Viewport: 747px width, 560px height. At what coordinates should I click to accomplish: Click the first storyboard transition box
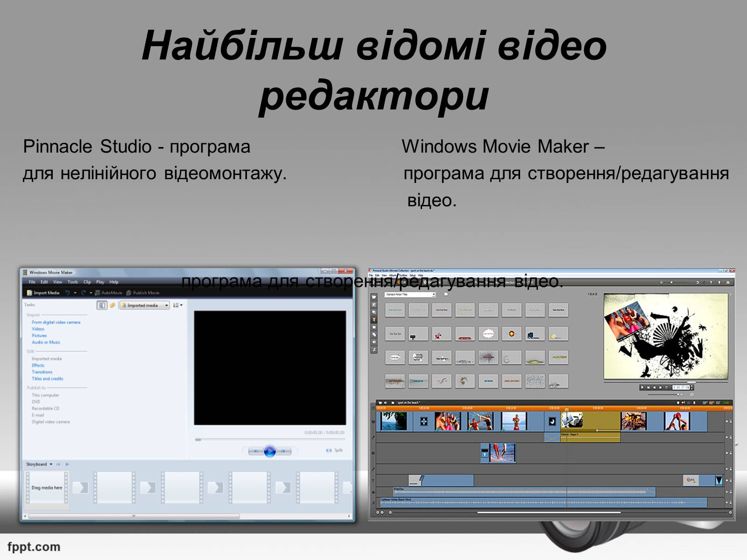click(80, 487)
